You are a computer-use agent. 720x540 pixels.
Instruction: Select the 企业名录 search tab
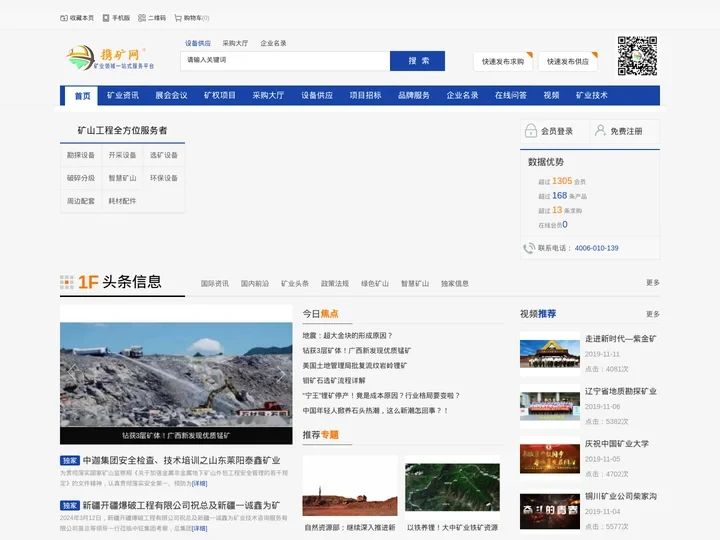point(273,43)
